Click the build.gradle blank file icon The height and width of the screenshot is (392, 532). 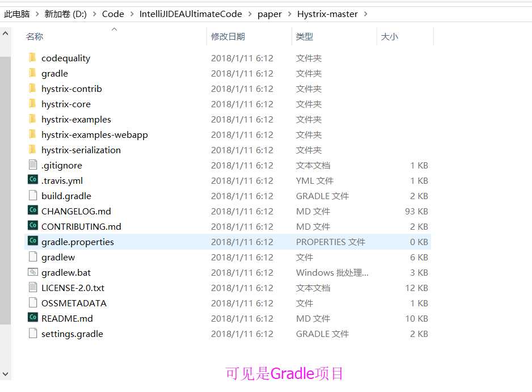[33, 196]
